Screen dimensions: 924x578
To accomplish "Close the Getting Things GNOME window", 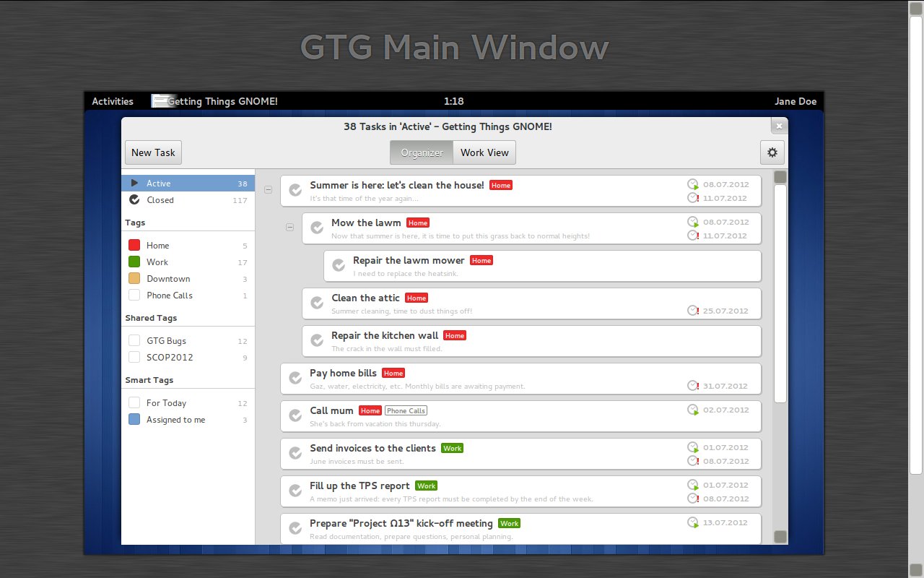I will [x=778, y=126].
